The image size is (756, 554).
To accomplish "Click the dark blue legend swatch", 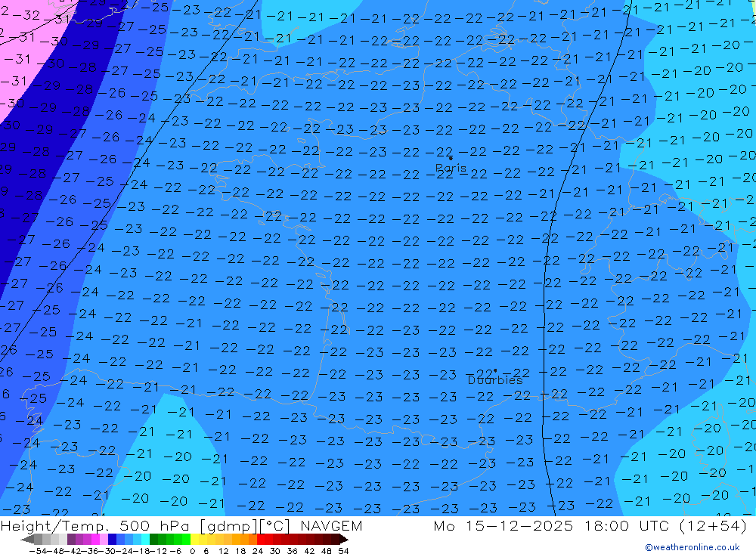I will [x=112, y=540].
